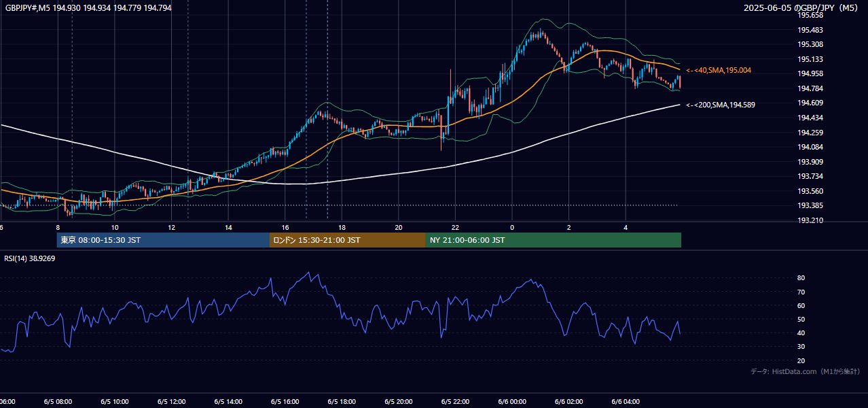The image size is (868, 408).
Task: Click bottom time label 6/6 00:00
Action: [x=512, y=402]
